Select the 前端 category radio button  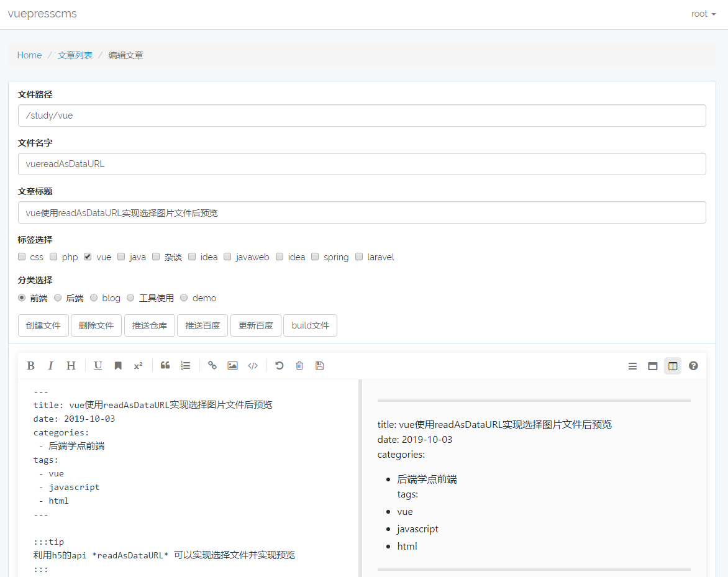[22, 298]
